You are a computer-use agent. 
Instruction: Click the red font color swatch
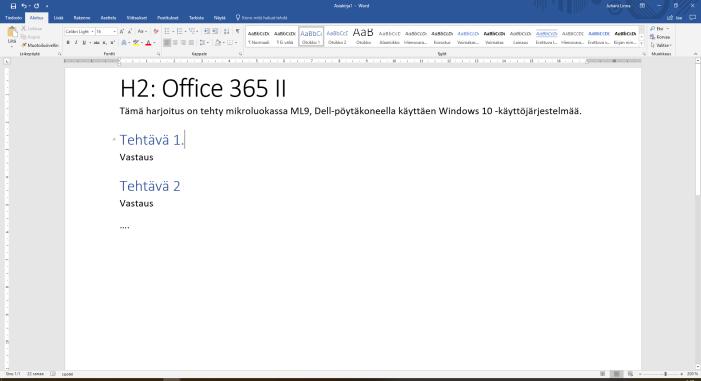148,43
